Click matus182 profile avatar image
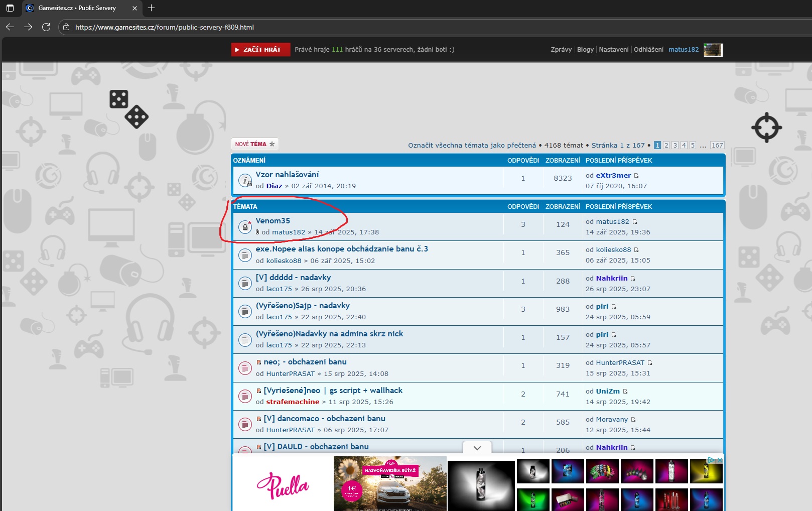The height and width of the screenshot is (511, 812). pos(713,50)
